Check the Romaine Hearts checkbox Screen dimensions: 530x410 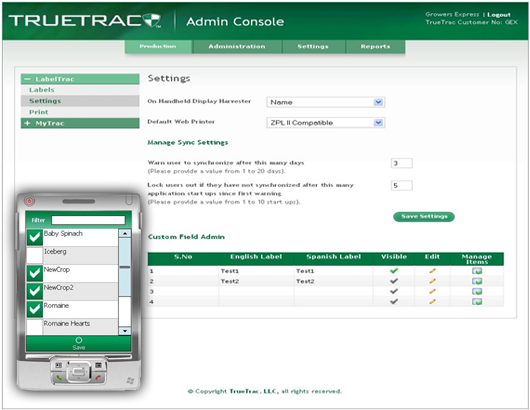pyautogui.click(x=34, y=327)
